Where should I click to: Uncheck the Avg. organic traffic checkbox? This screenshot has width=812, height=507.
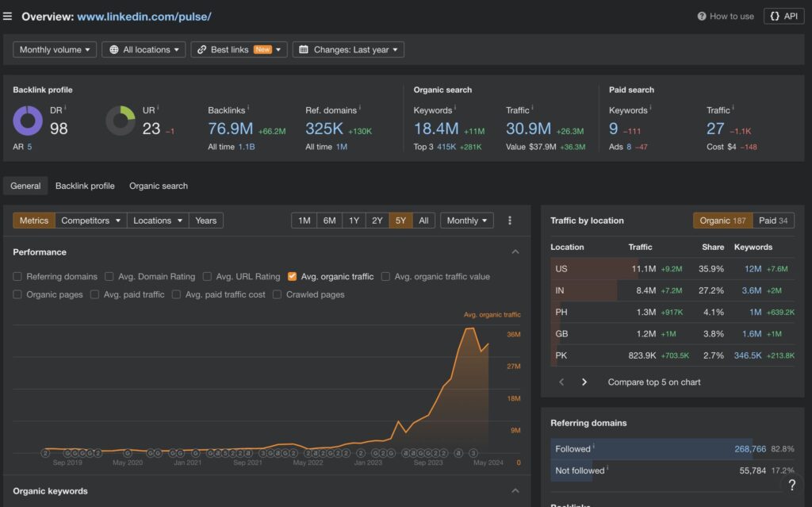[x=292, y=276]
